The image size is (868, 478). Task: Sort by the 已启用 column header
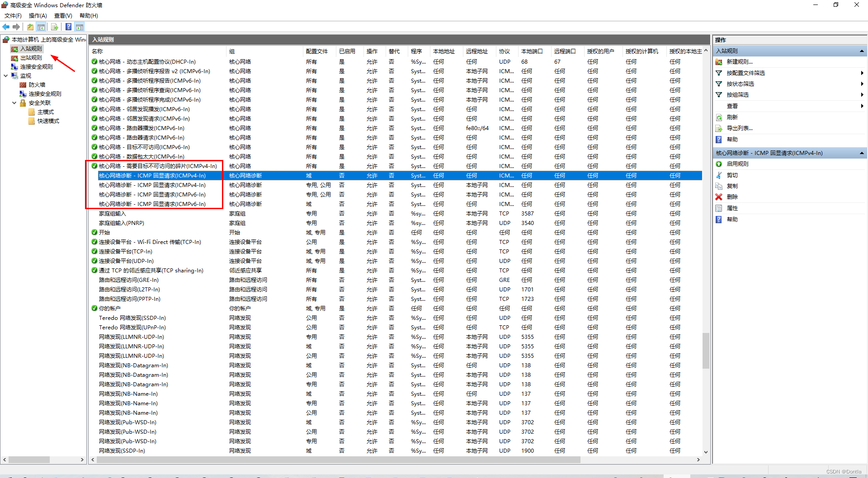tap(350, 52)
